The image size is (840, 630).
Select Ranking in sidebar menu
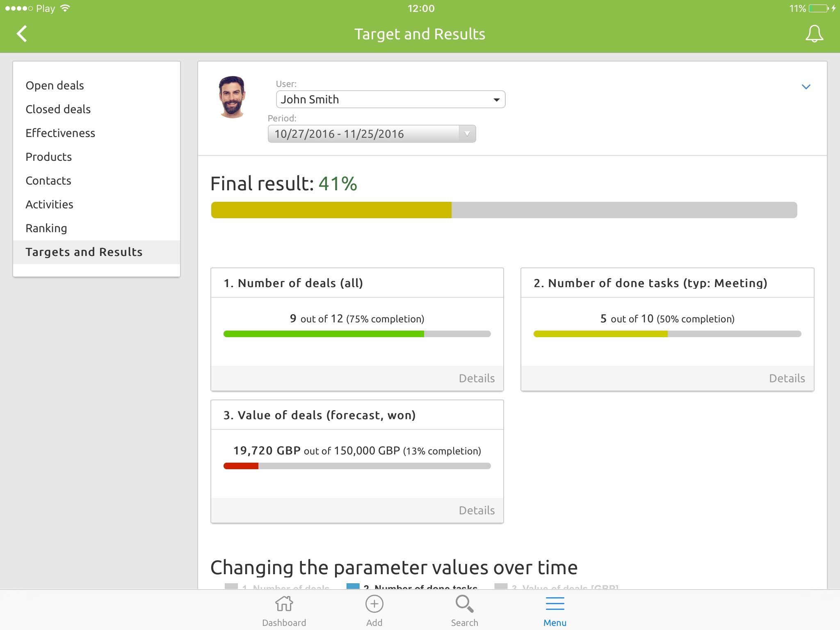point(46,228)
